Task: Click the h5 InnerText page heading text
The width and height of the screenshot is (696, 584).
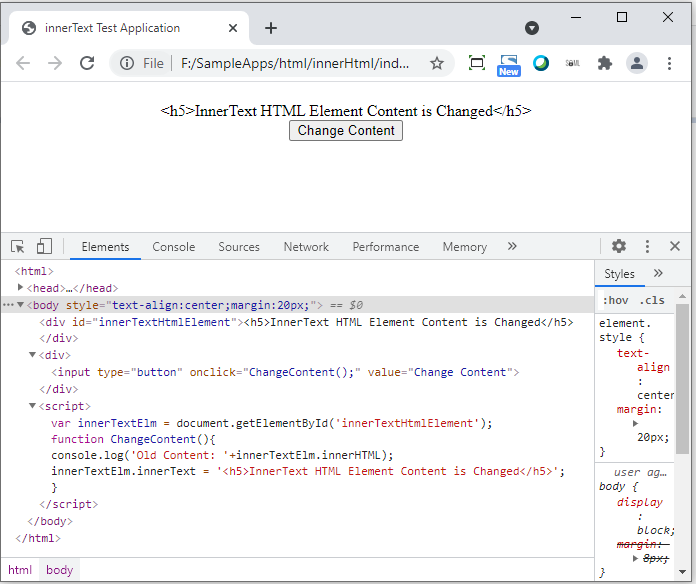Action: [346, 110]
